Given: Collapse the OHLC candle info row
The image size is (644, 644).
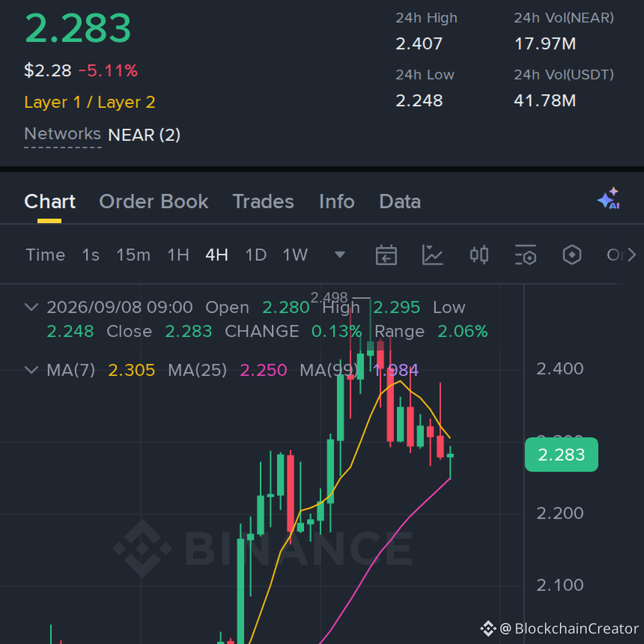Looking at the screenshot, I should coord(31,307).
